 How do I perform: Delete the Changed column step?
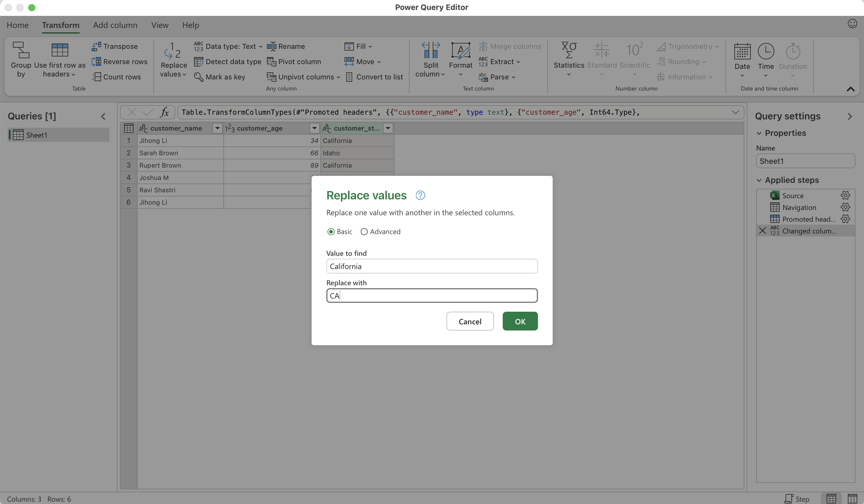click(763, 231)
